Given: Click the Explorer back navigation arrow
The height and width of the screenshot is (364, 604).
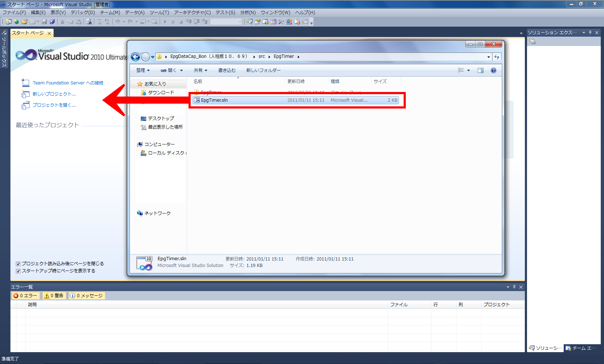Looking at the screenshot, I should point(135,57).
